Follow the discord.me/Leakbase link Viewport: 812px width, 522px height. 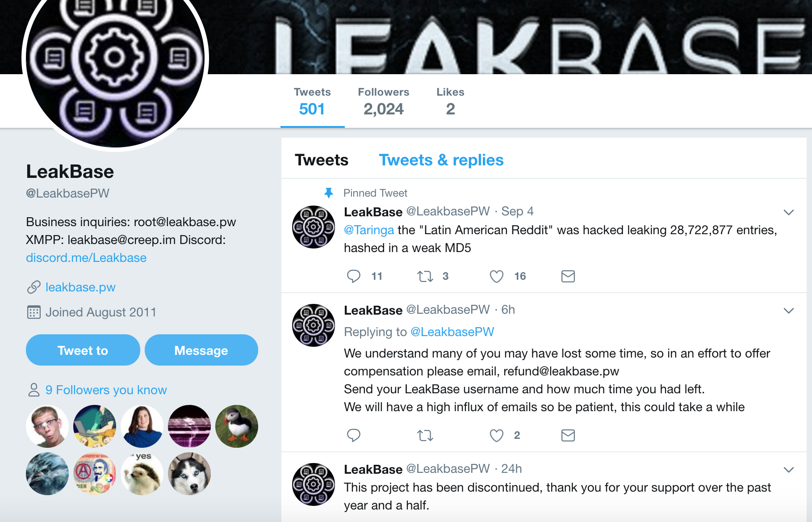(x=86, y=258)
